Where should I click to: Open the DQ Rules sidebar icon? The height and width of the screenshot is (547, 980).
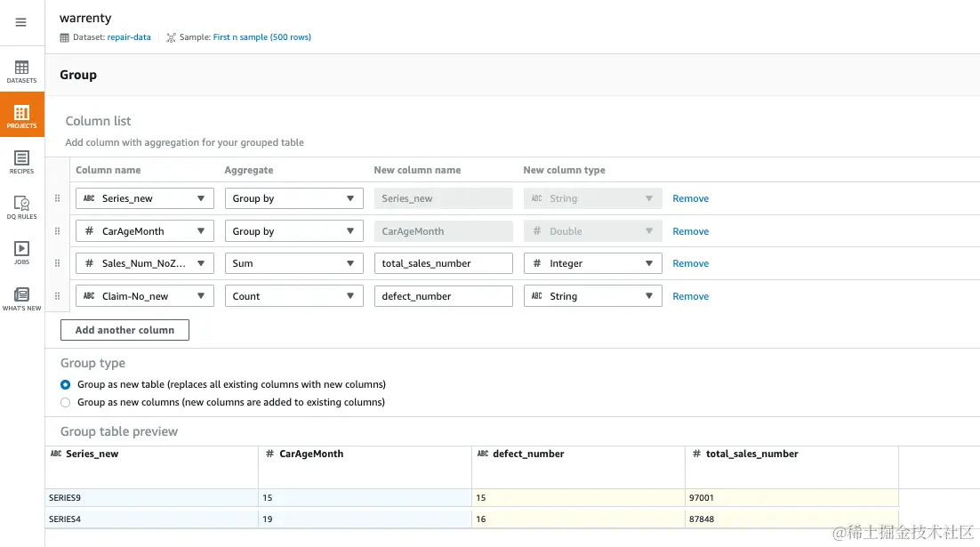tap(21, 207)
